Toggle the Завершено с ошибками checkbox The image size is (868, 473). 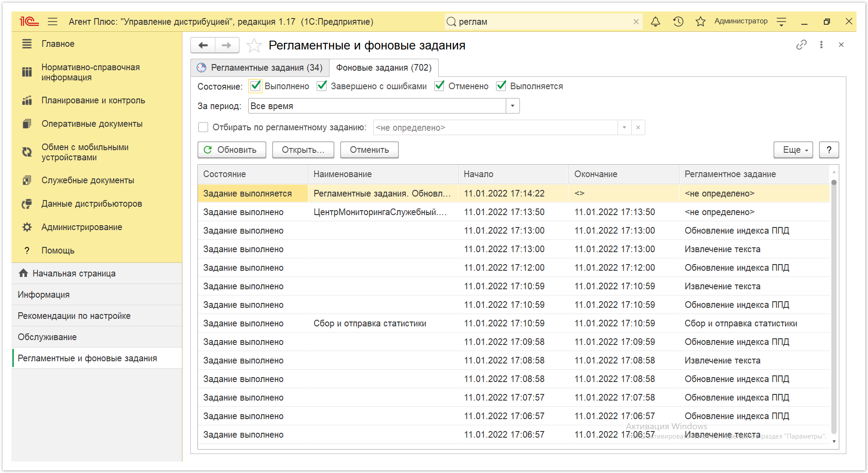[x=322, y=86]
